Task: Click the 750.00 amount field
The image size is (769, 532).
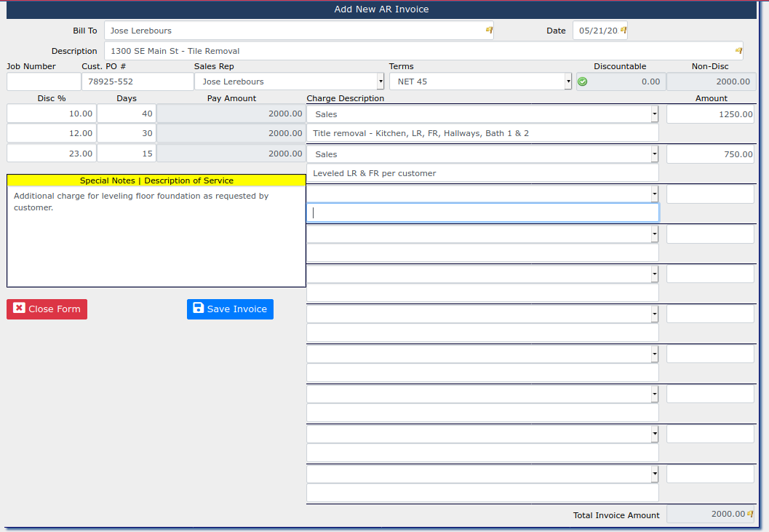Action: coord(710,154)
